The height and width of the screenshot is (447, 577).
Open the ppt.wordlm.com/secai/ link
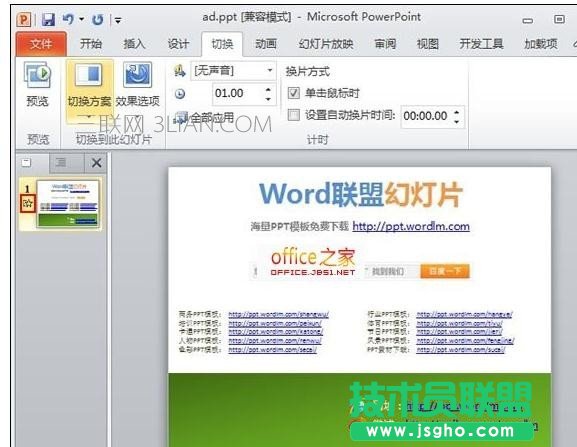click(x=272, y=350)
